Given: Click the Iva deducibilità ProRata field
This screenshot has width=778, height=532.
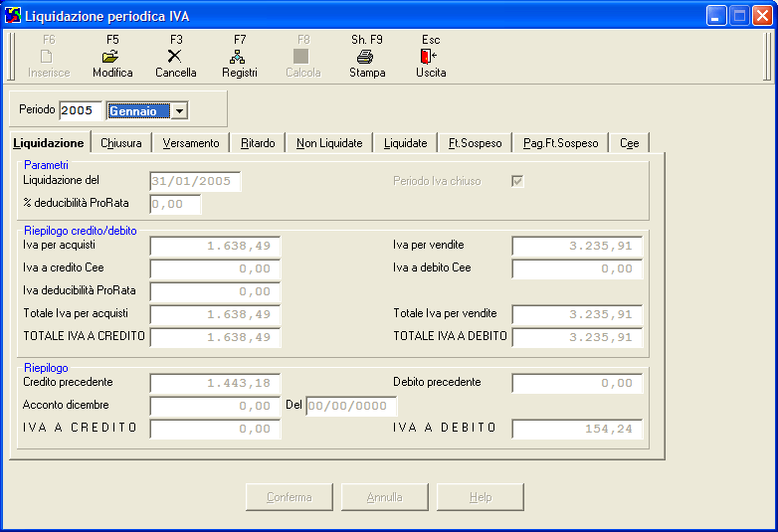Looking at the screenshot, I should (215, 291).
